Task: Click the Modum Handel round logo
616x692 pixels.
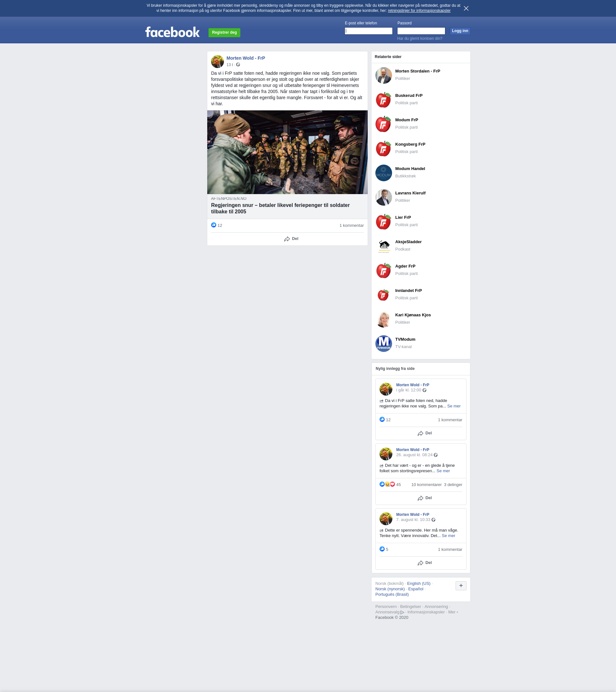Action: (x=383, y=173)
